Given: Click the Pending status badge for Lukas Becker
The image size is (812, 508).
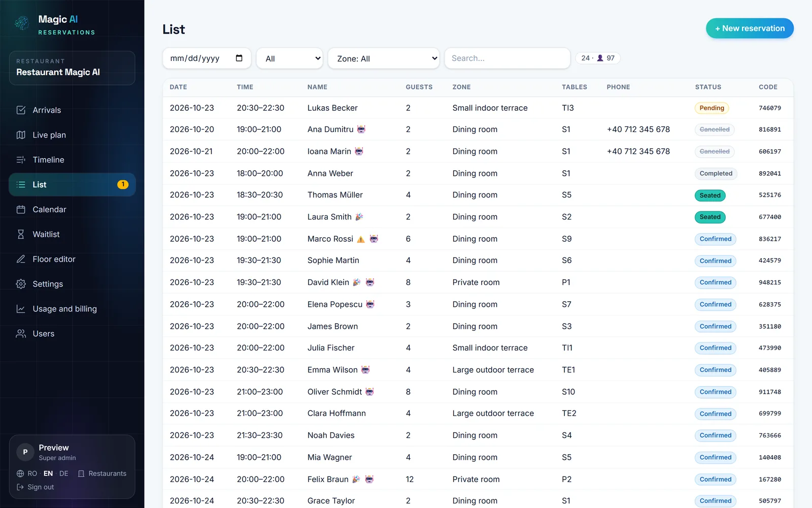Looking at the screenshot, I should tap(712, 108).
